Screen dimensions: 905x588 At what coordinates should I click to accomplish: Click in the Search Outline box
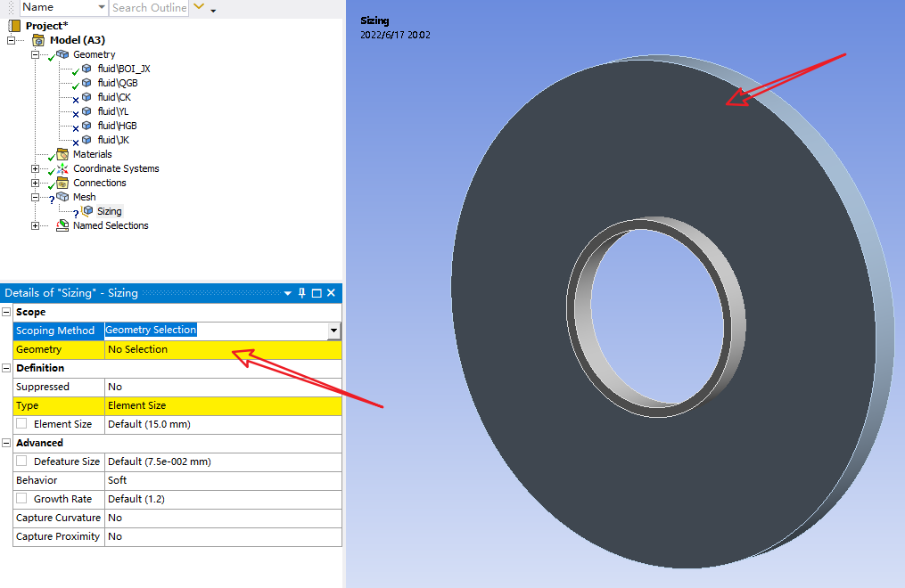coord(149,8)
